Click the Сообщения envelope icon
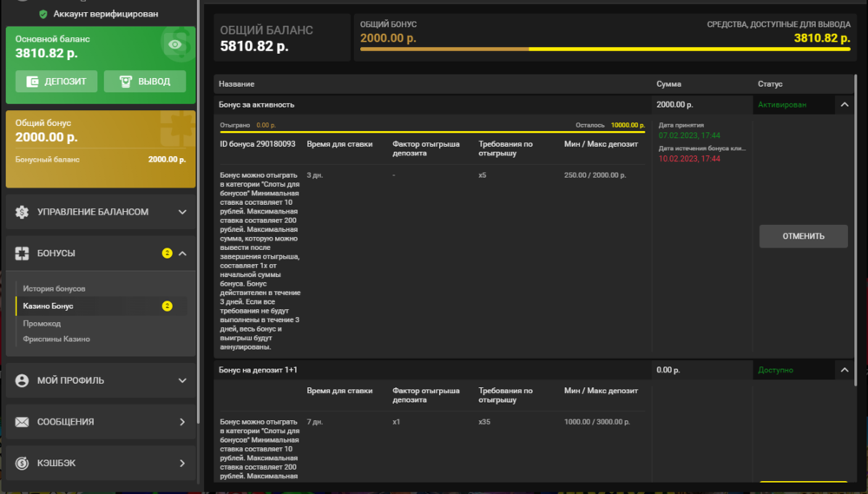868x494 pixels. click(x=22, y=422)
